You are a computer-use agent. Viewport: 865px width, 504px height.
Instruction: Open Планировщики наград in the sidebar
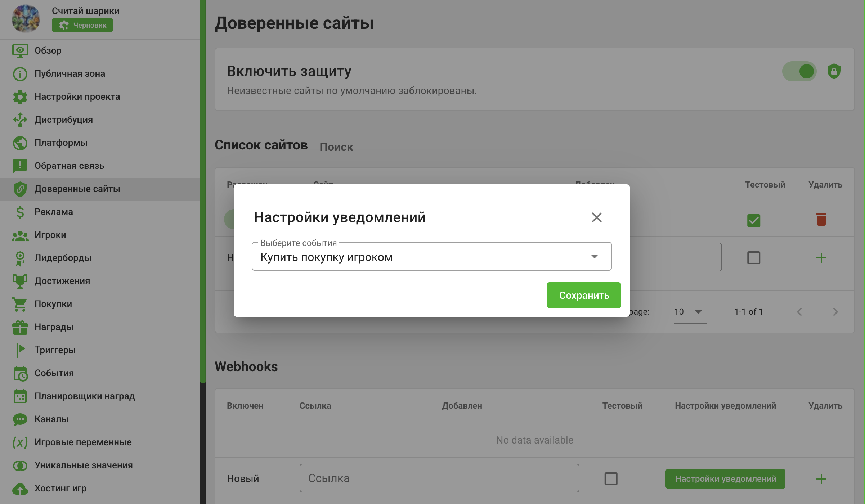coord(100,396)
